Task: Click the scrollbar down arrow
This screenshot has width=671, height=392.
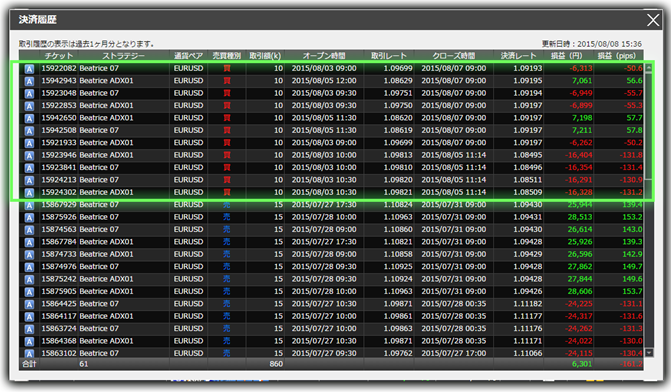Action: (x=649, y=353)
